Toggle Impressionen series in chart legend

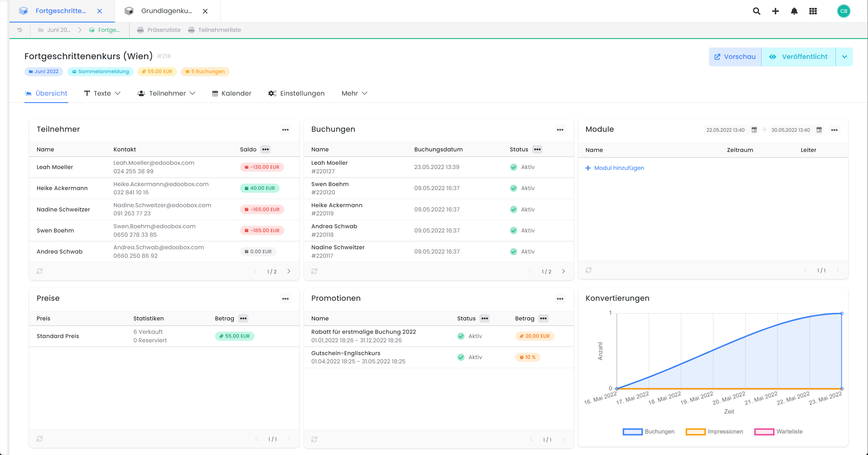point(714,431)
